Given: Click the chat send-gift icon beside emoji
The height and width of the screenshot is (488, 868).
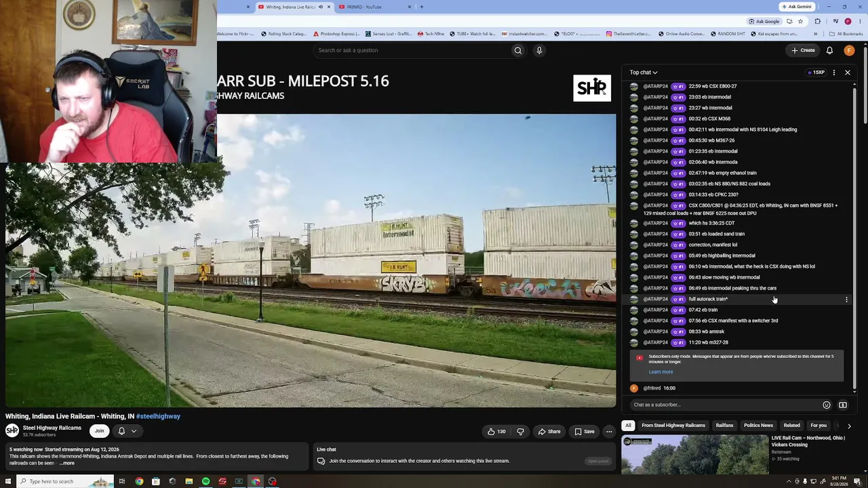Looking at the screenshot, I should click(x=843, y=405).
